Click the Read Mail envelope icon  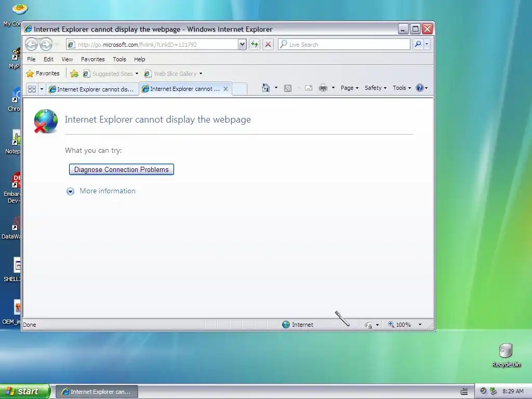click(x=309, y=88)
